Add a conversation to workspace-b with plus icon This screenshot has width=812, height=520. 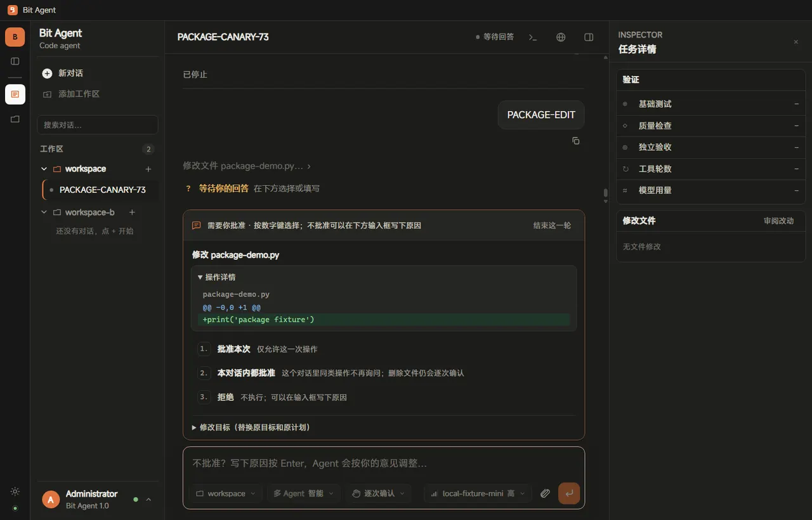coord(132,212)
